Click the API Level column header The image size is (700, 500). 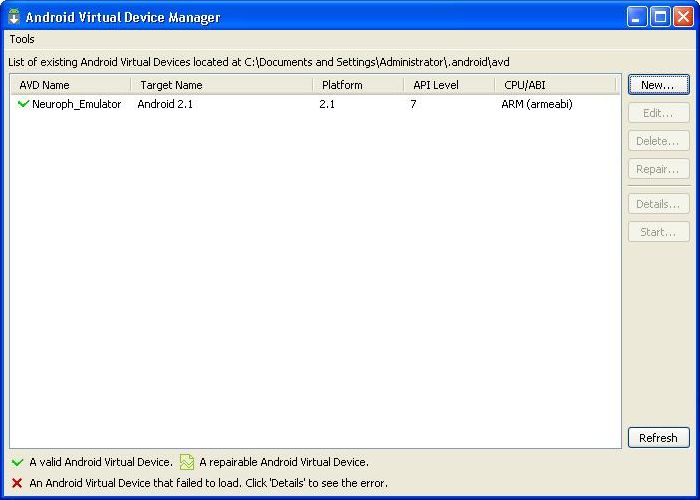pos(448,85)
